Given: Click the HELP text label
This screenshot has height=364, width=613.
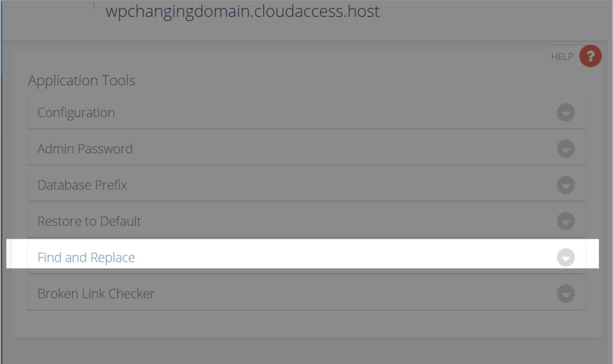Looking at the screenshot, I should (x=562, y=57).
